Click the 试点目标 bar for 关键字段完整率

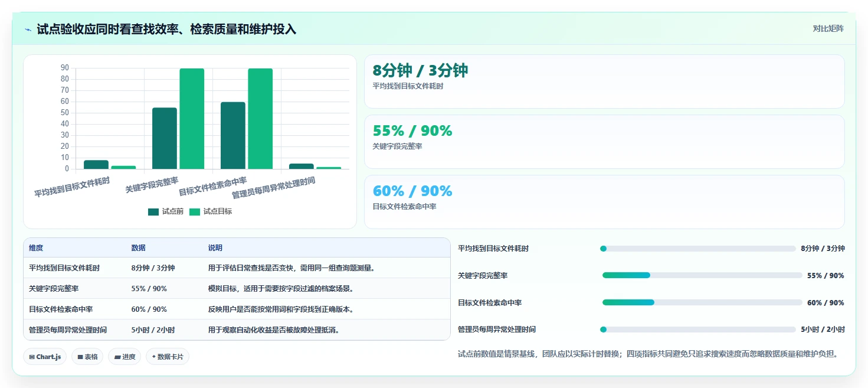[192, 119]
